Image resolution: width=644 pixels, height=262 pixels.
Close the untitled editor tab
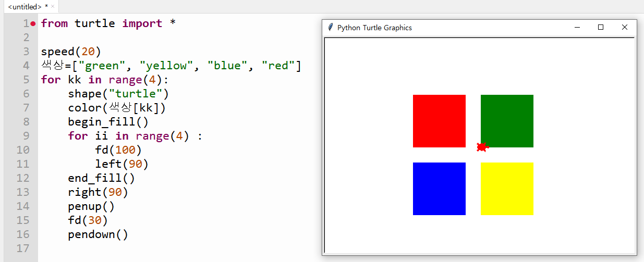53,6
